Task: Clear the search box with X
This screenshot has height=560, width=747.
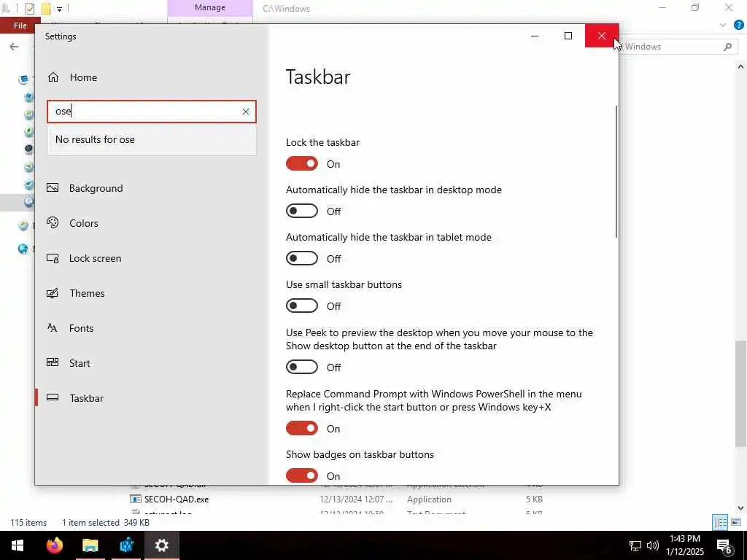Action: pos(245,112)
